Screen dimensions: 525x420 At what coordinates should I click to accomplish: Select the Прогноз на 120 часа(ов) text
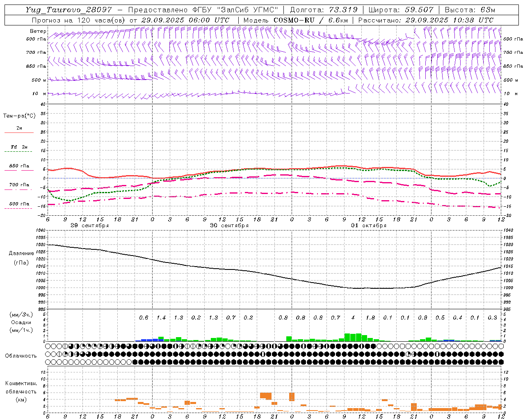click(79, 20)
